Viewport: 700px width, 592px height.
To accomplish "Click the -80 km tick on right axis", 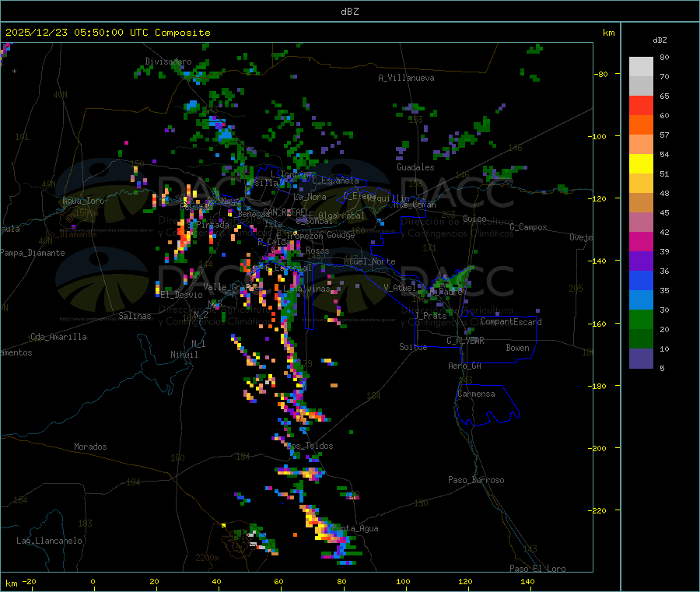I will point(600,74).
